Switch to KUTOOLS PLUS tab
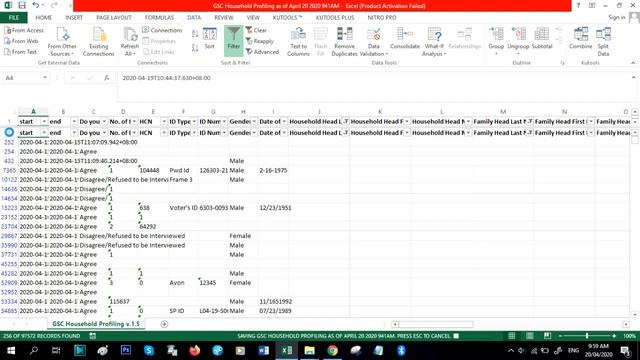 coord(335,18)
